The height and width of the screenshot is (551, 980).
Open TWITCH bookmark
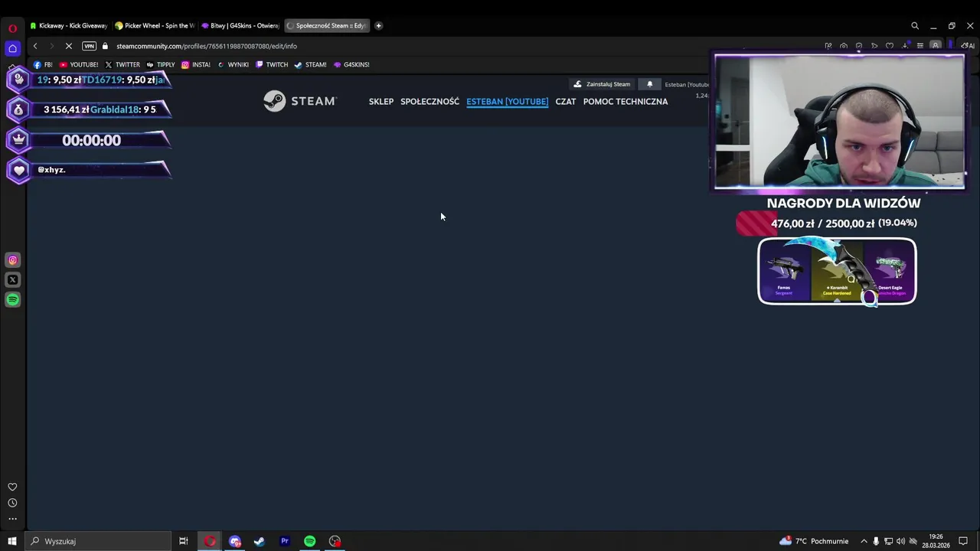click(272, 64)
